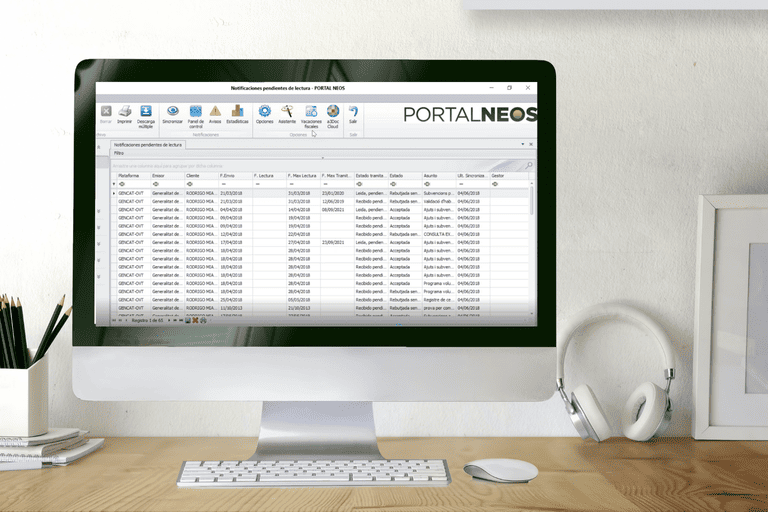
Task: Click the Salir exit icon
Action: (x=353, y=114)
